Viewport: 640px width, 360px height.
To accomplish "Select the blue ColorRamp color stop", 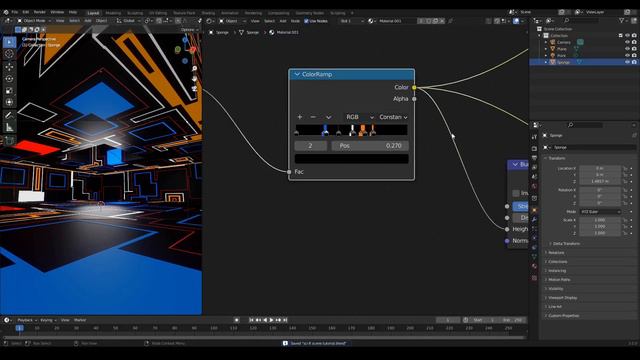I will coord(325,131).
